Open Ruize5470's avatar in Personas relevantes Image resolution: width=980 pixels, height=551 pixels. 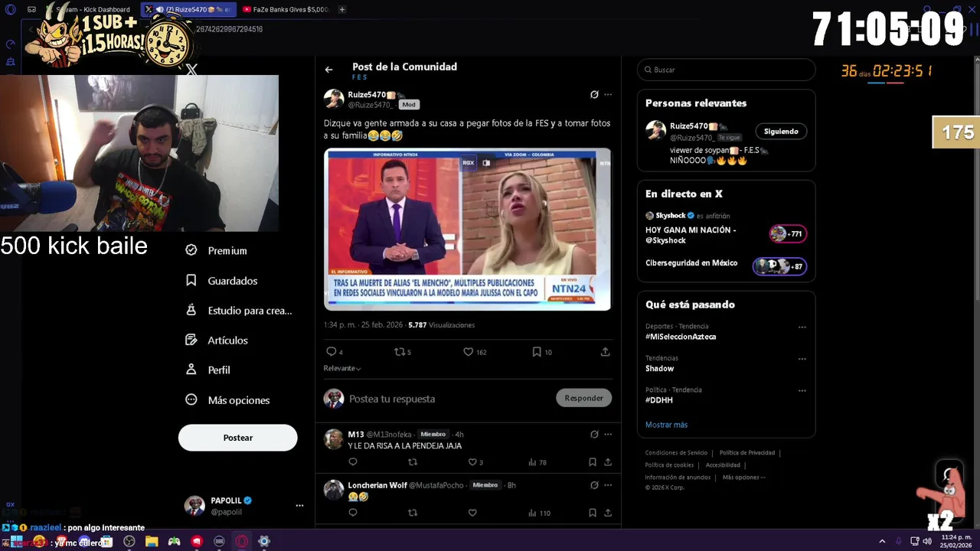655,130
